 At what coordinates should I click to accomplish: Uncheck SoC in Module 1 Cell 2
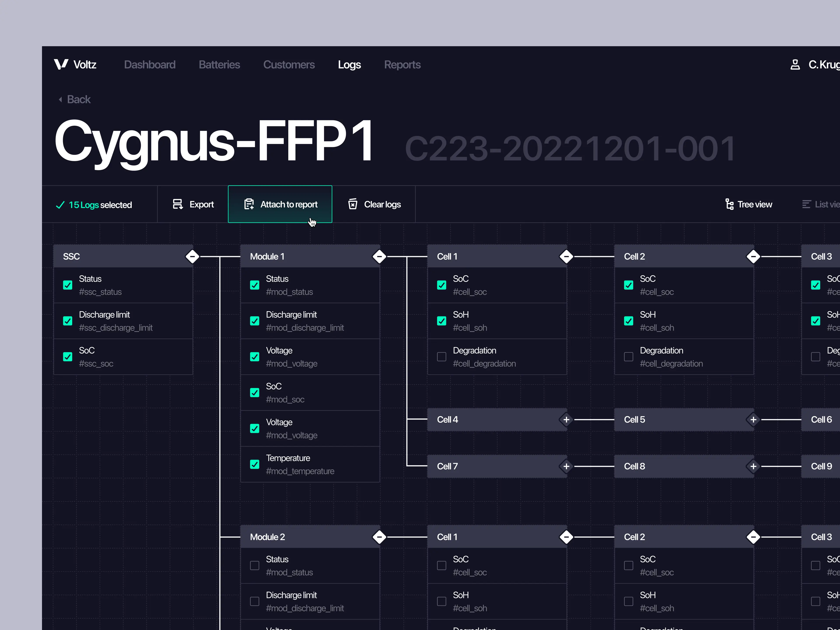tap(628, 285)
